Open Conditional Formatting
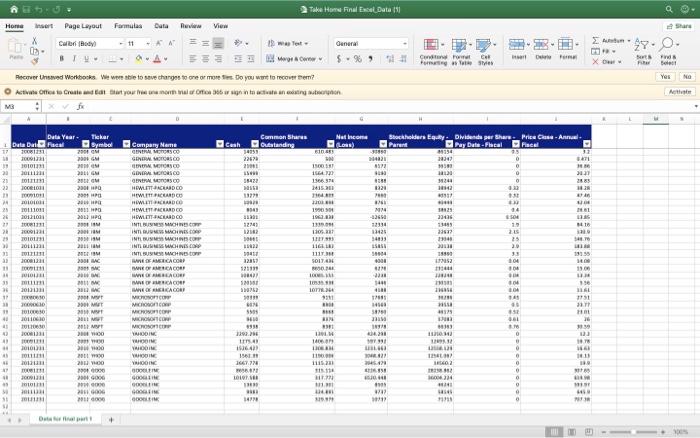This screenshot has width=700, height=438. (433, 52)
